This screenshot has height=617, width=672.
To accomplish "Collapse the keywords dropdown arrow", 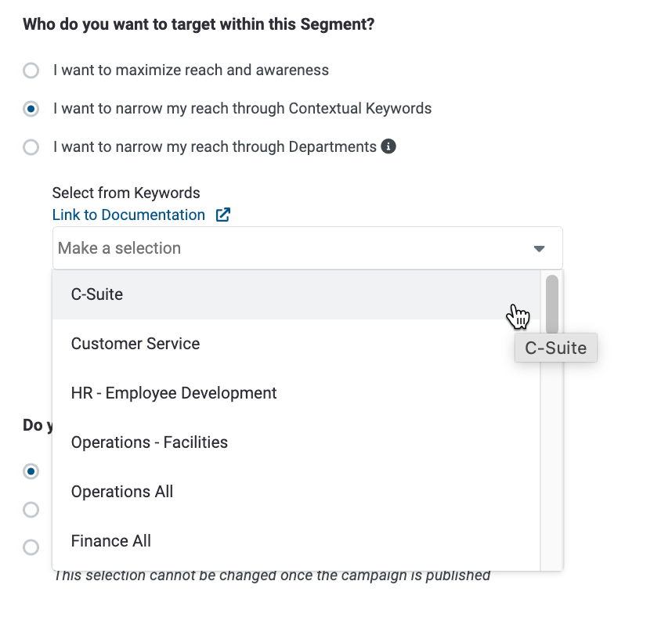I will coord(539,248).
